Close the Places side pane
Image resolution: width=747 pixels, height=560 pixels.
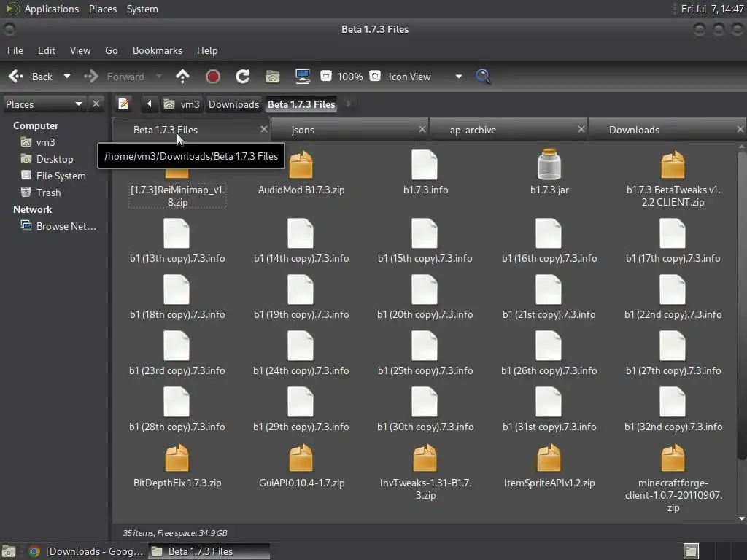click(x=96, y=104)
